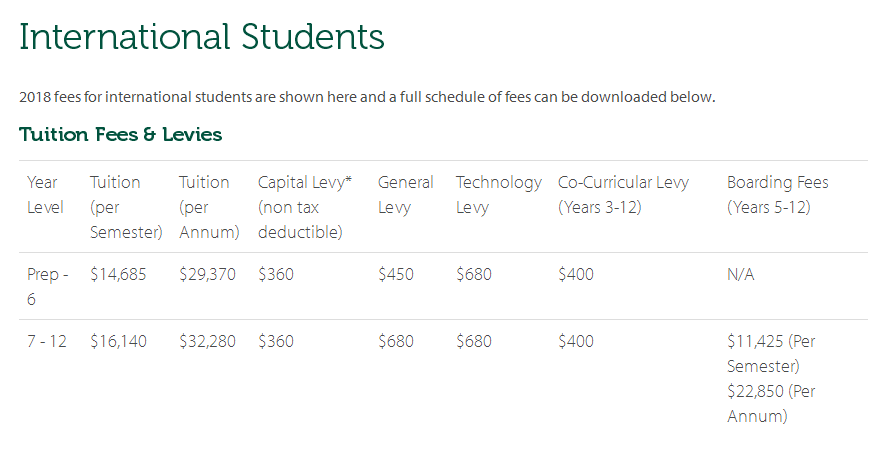This screenshot has width=884, height=455.
Task: Click the $32,280 annual tuition value
Action: 207,341
